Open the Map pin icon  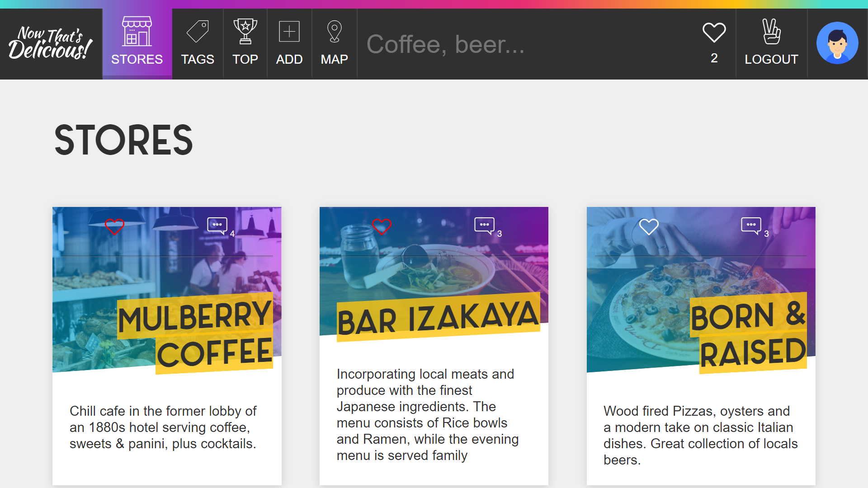334,31
